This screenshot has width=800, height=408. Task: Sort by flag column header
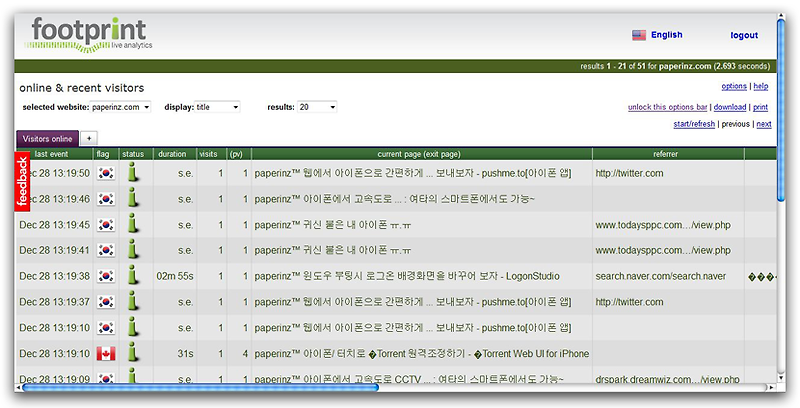pyautogui.click(x=103, y=154)
